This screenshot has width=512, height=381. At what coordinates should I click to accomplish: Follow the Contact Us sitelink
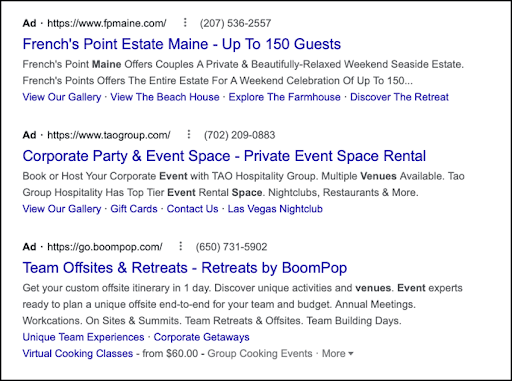point(192,209)
